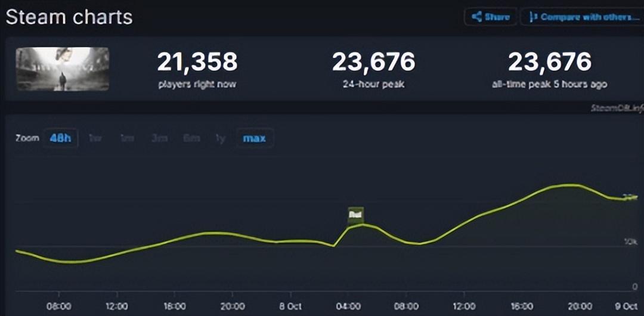
Task: Select the 3m zoom range
Action: (159, 138)
